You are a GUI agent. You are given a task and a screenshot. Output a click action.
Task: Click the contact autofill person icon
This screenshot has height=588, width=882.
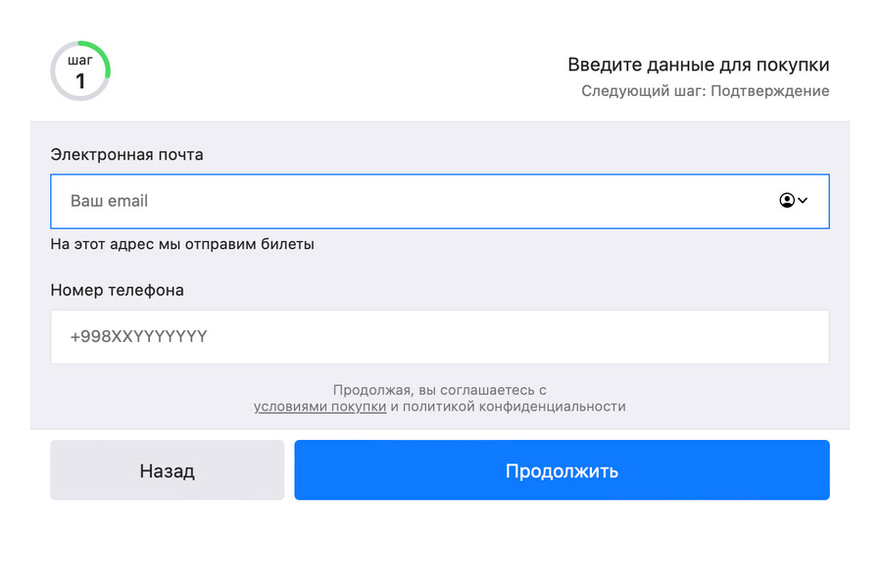point(786,200)
